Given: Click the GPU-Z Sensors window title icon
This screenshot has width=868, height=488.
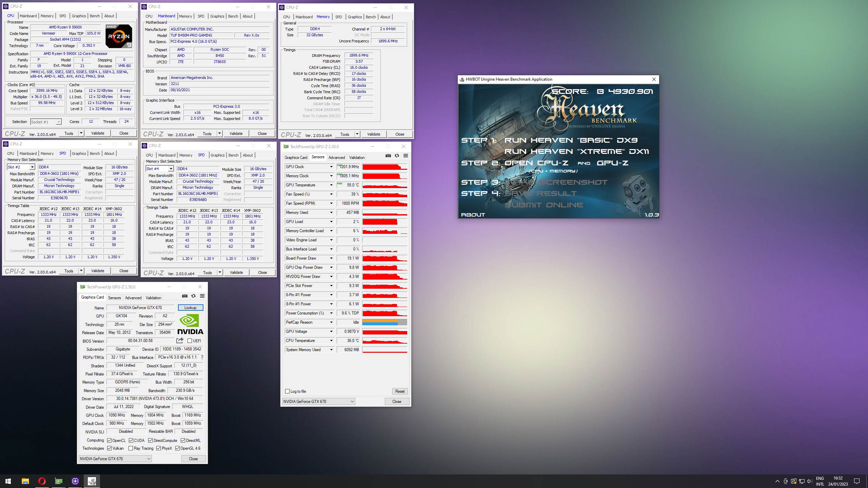Looking at the screenshot, I should coord(286,147).
